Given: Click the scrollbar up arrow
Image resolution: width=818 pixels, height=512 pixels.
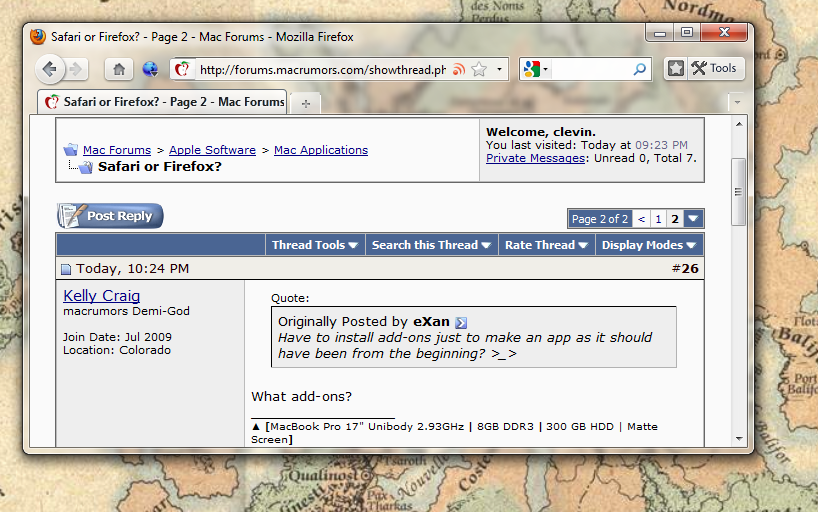Looking at the screenshot, I should pyautogui.click(x=739, y=124).
